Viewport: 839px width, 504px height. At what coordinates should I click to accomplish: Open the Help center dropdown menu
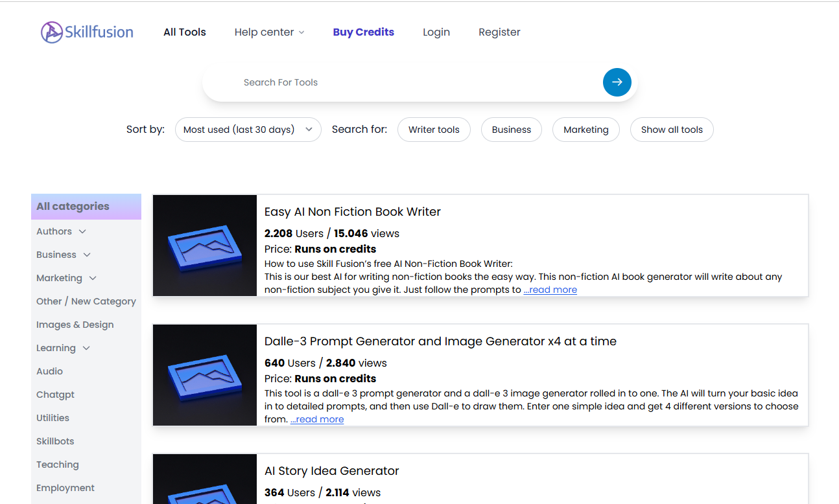coord(269,32)
